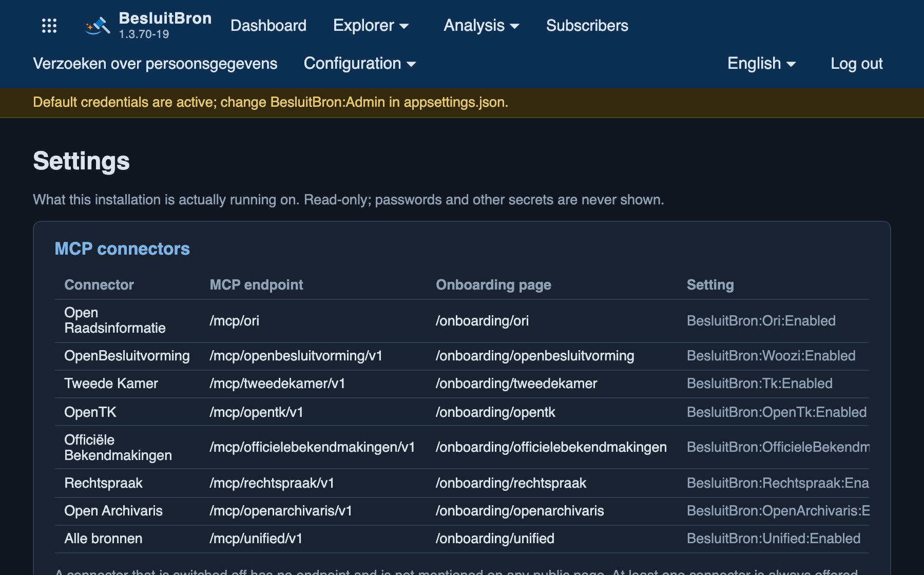Open the Configuration dropdown

(x=359, y=63)
